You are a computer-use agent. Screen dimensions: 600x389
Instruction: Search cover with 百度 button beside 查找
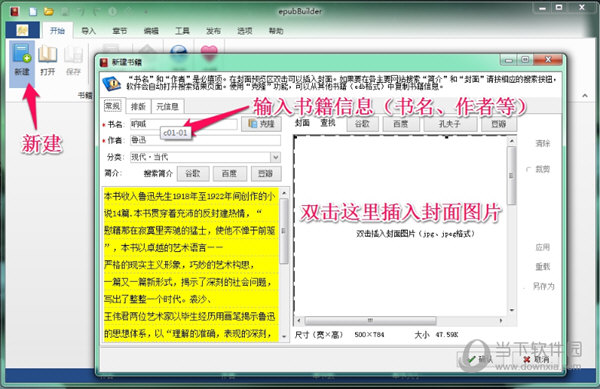click(x=401, y=124)
